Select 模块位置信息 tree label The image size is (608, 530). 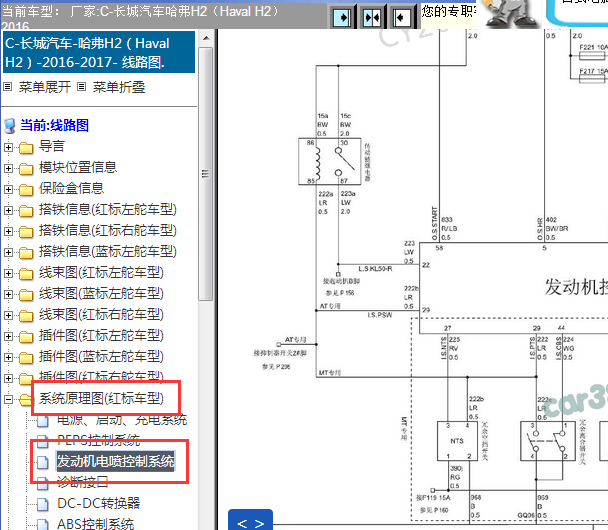[x=78, y=167]
